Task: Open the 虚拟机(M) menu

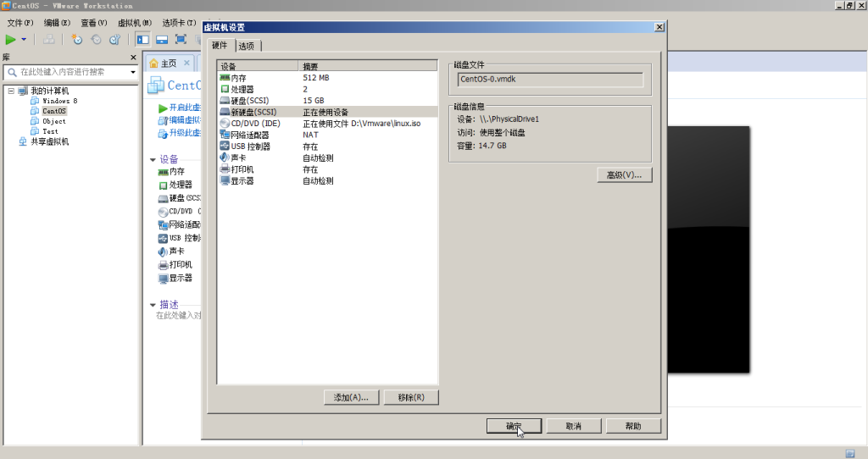Action: (135, 23)
